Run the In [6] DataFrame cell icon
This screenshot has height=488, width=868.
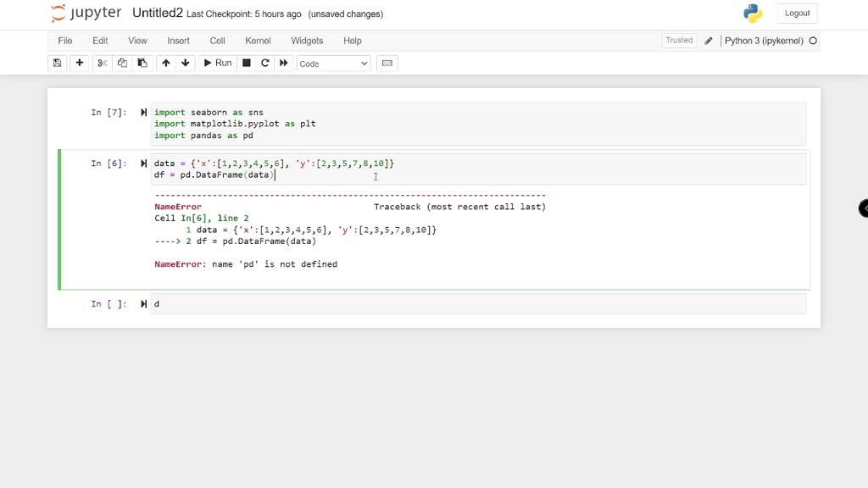click(143, 164)
